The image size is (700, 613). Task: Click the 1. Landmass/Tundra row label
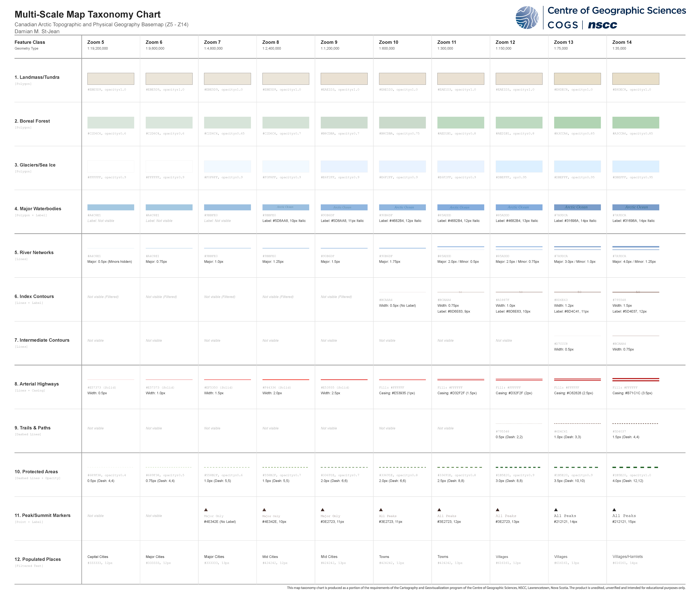37,77
